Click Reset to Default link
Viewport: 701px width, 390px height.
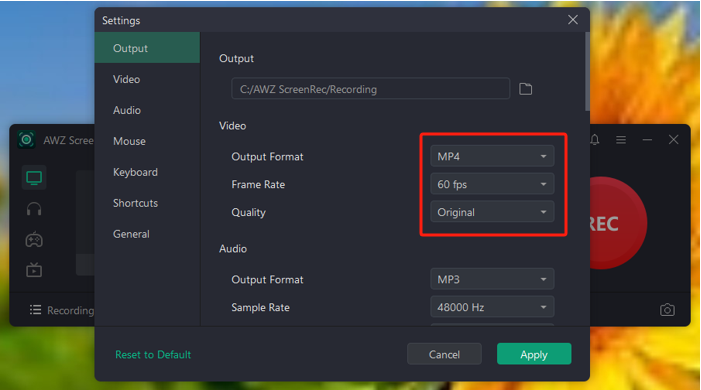153,354
